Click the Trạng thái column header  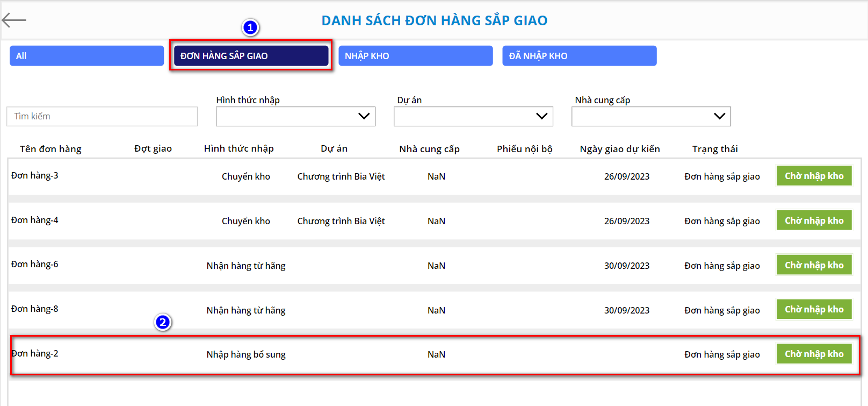(x=715, y=149)
